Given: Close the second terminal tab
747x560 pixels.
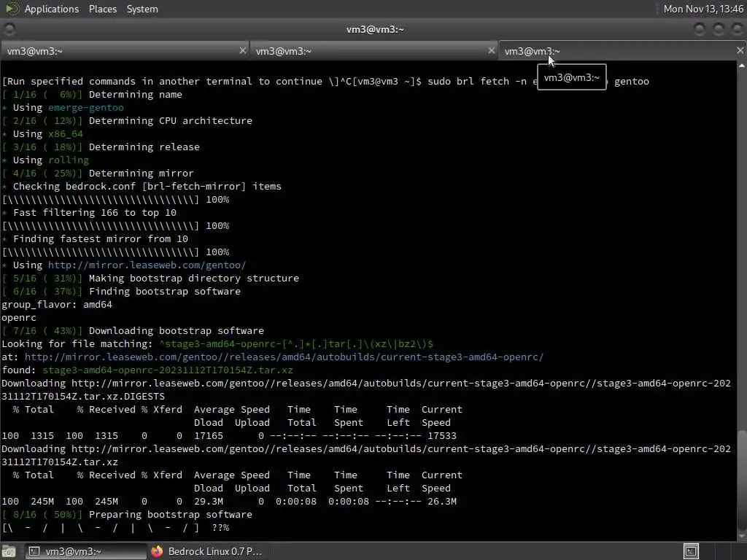Looking at the screenshot, I should [491, 50].
